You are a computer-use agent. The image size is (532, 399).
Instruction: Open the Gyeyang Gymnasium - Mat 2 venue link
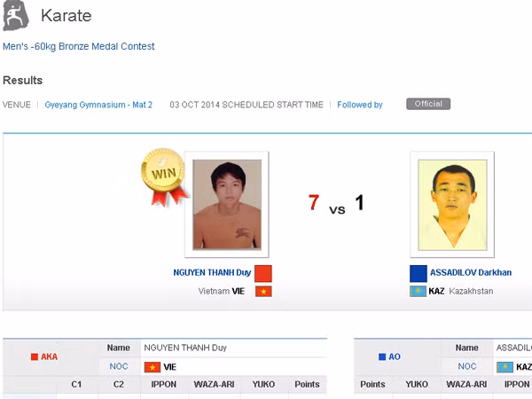[x=98, y=105]
